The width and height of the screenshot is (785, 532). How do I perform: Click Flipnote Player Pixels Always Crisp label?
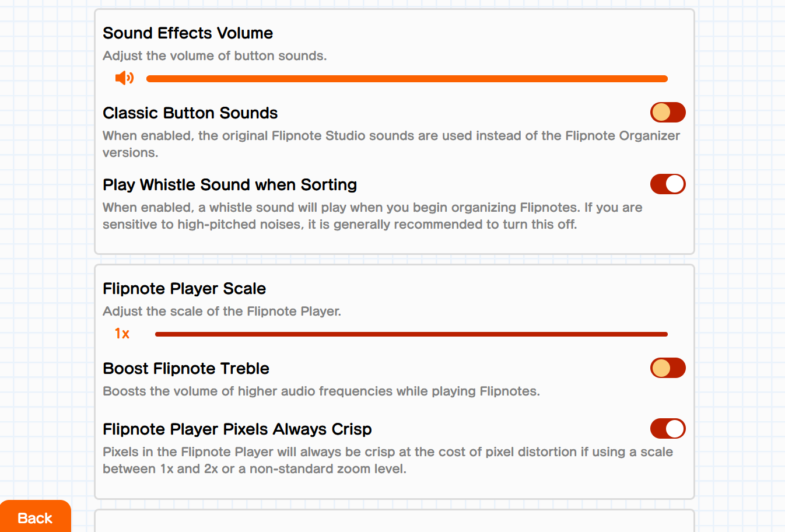pyautogui.click(x=237, y=429)
